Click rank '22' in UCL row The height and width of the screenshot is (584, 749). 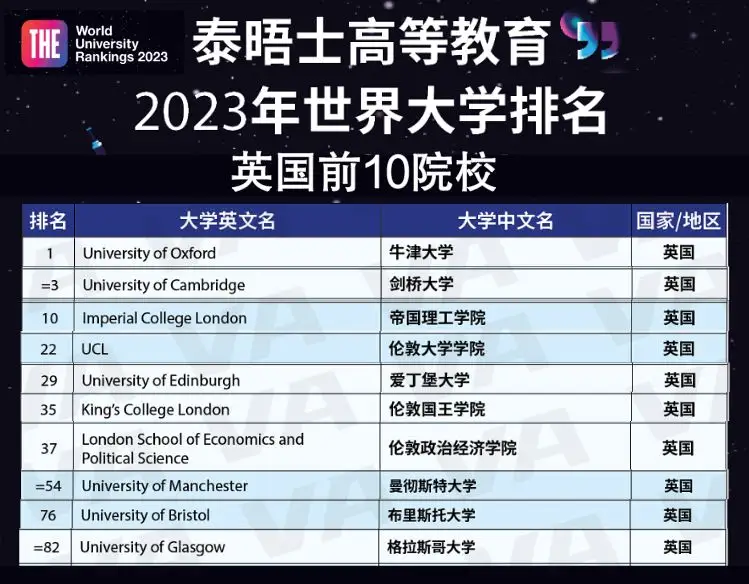click(49, 349)
